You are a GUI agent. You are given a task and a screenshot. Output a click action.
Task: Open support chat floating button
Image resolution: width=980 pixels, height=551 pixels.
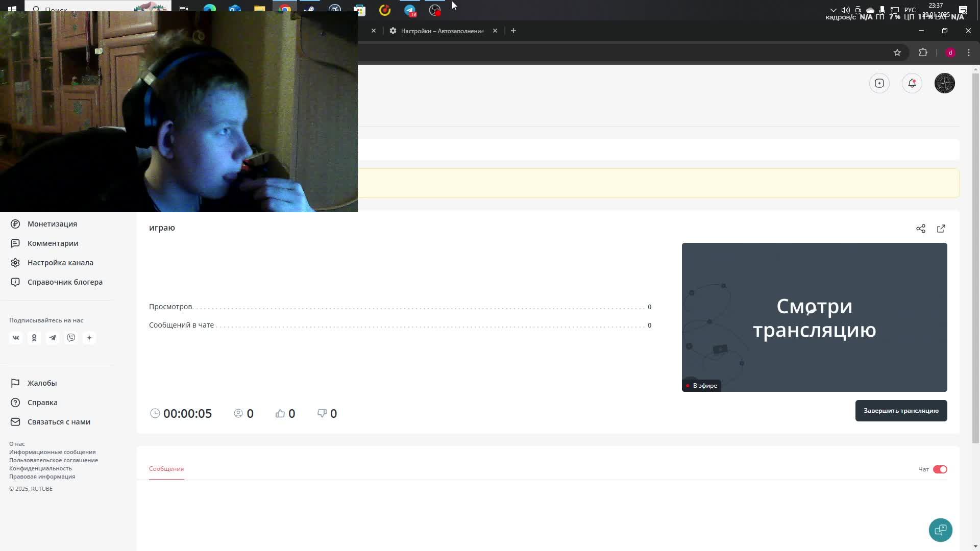[941, 530]
